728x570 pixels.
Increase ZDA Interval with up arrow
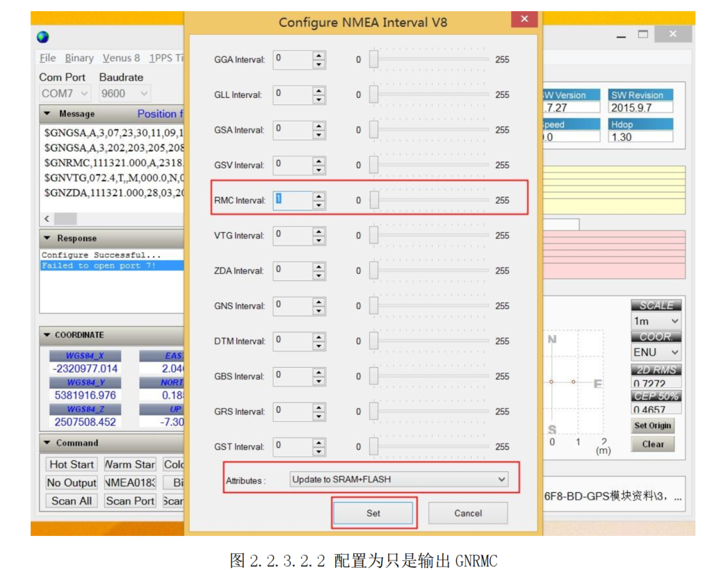click(318, 267)
